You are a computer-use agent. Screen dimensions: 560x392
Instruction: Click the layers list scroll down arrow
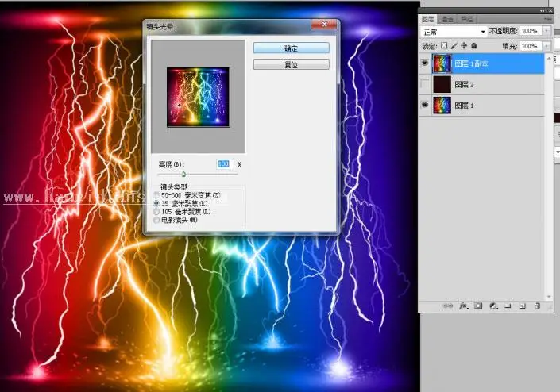(550, 297)
